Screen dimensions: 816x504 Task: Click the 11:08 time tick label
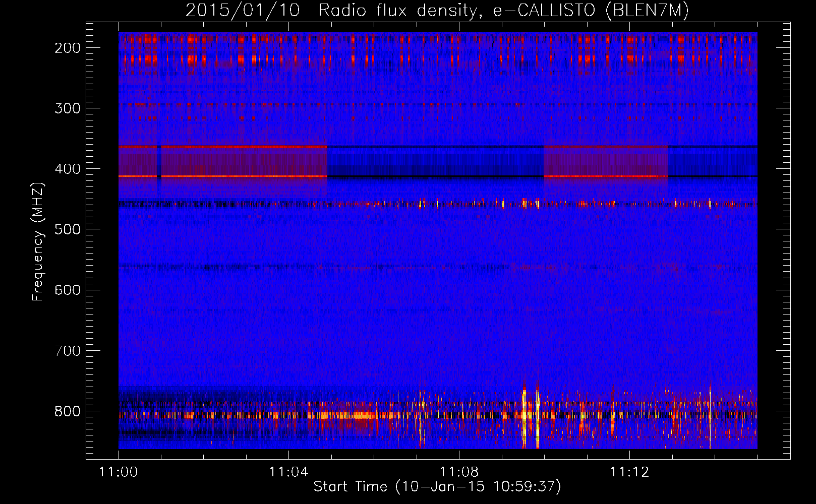click(x=459, y=472)
